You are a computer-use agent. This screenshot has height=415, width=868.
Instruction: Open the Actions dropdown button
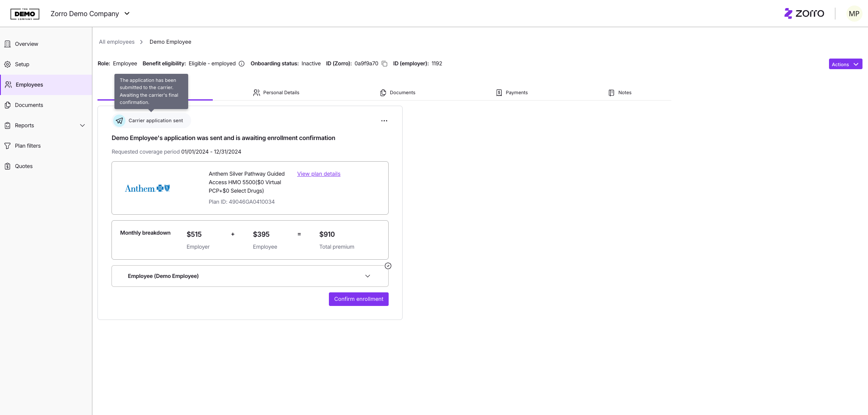[x=845, y=64]
